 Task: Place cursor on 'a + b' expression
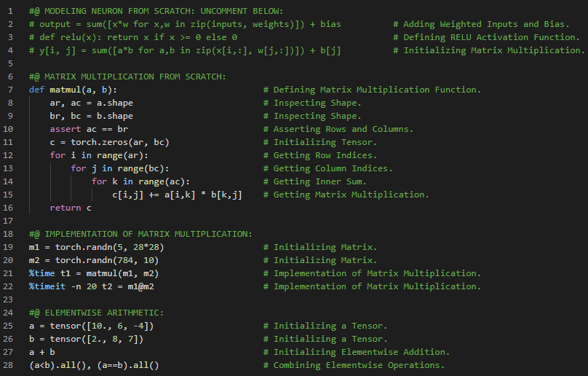42,352
